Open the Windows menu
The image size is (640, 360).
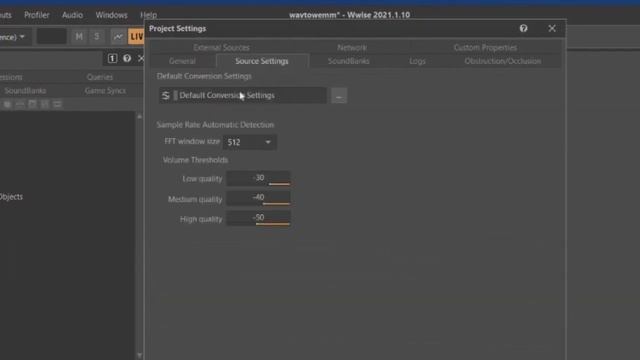(x=111, y=15)
